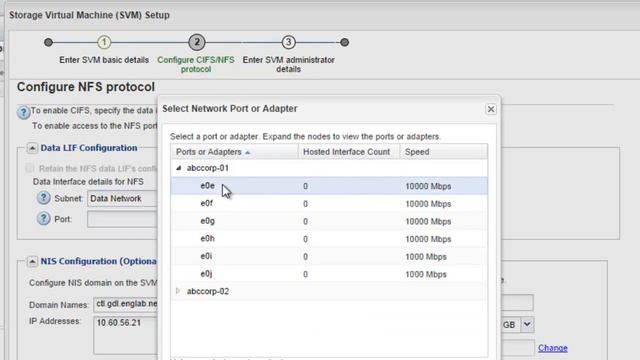Collapse the abccorp-01 node
The height and width of the screenshot is (360, 640).
[x=178, y=168]
